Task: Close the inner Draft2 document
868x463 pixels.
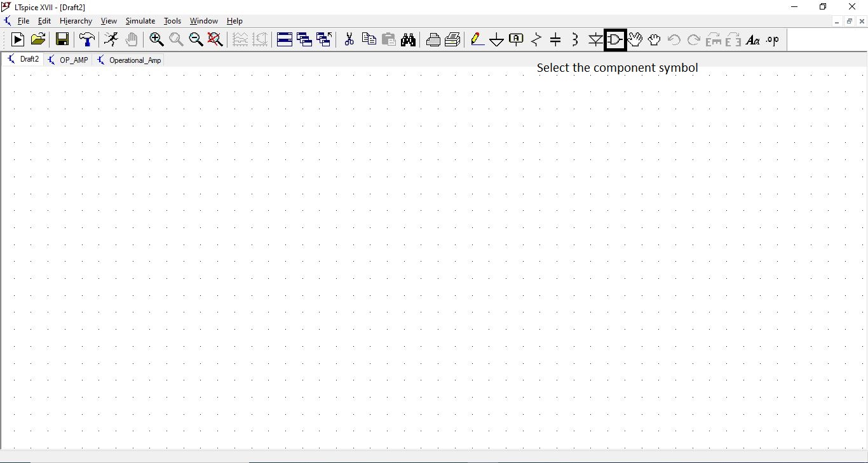Action: pos(862,21)
